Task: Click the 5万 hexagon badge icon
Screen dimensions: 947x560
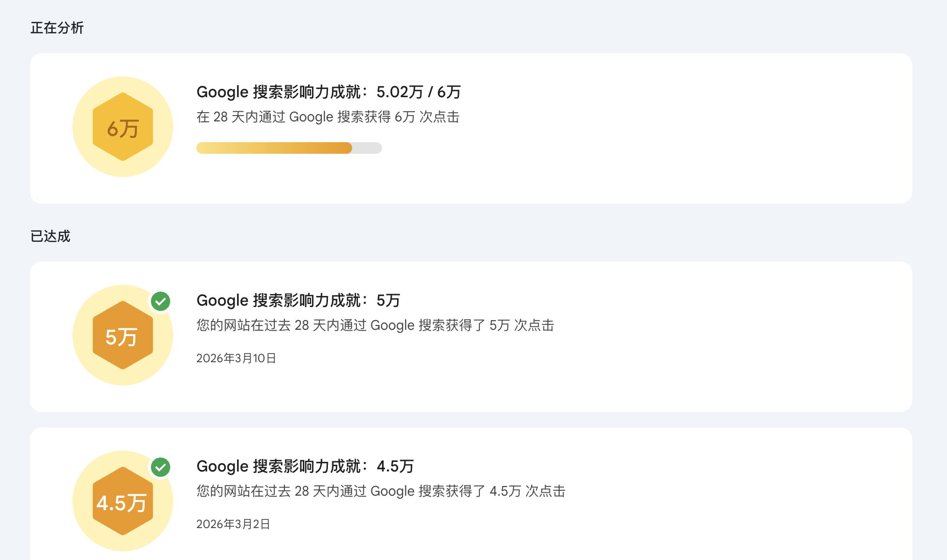Action: click(x=123, y=336)
